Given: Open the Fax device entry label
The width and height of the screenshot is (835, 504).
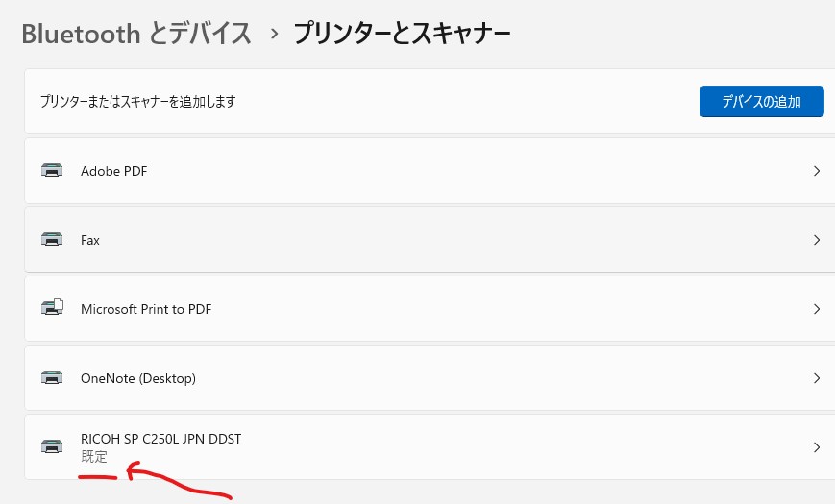Looking at the screenshot, I should coord(90,240).
